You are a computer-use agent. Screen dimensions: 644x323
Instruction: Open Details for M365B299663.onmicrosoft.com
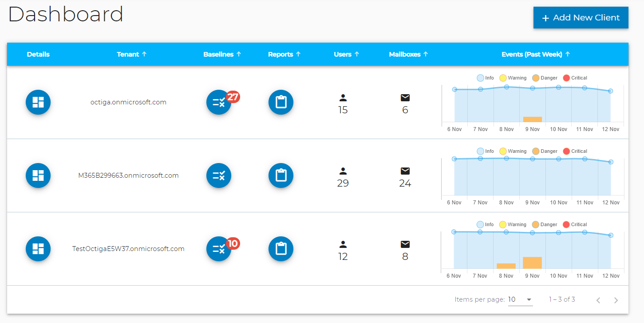38,175
